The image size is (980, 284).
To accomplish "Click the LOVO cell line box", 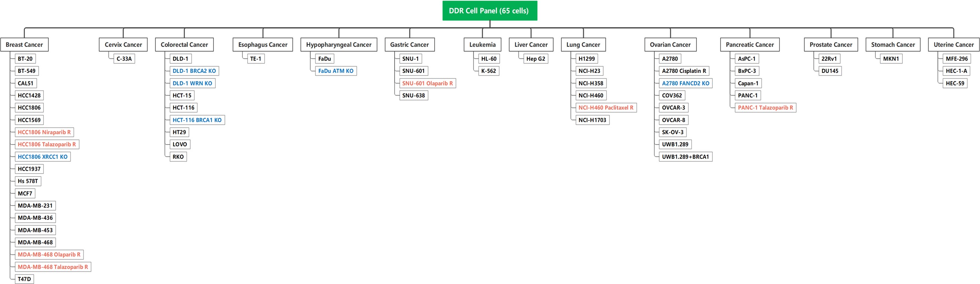I will (x=180, y=145).
